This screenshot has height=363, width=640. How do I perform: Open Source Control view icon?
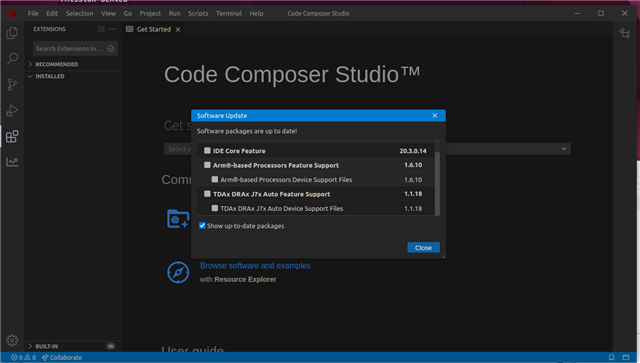pos(12,85)
